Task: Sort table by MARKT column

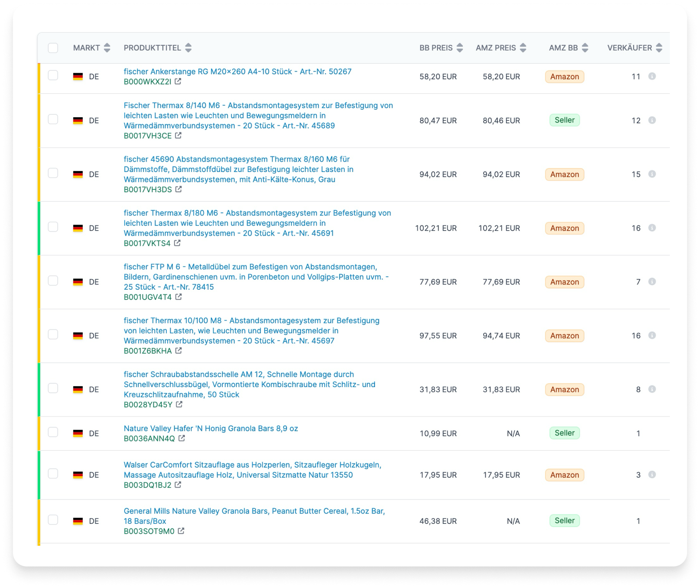Action: pos(107,48)
